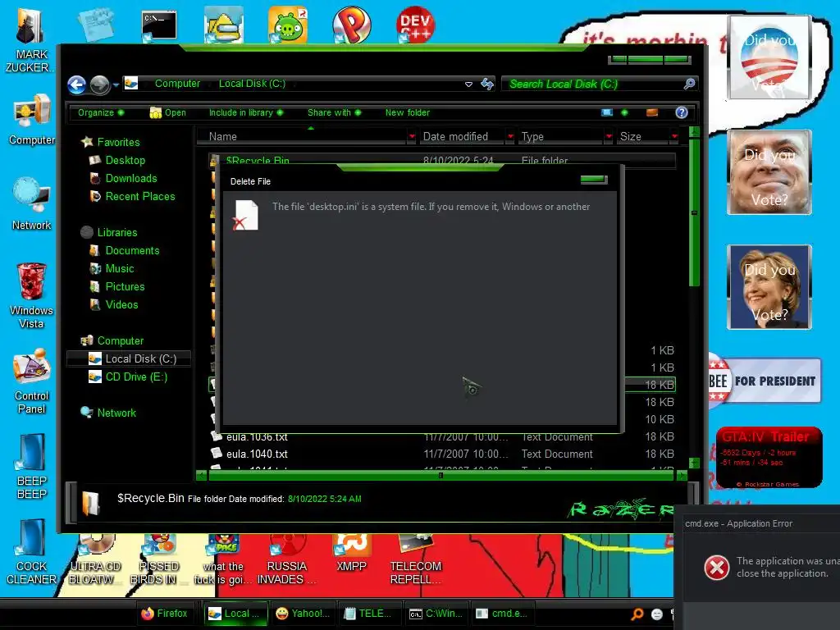
Task: Open the RUSSIA INVADES desktop shortcut
Action: click(x=286, y=559)
